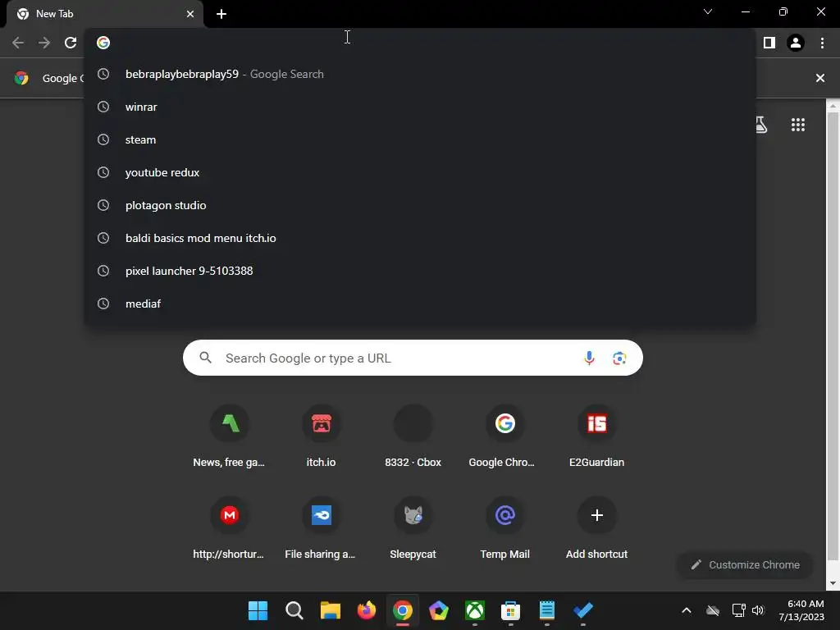The image size is (840, 630).
Task: Launch Firefox from taskbar
Action: coord(367,610)
